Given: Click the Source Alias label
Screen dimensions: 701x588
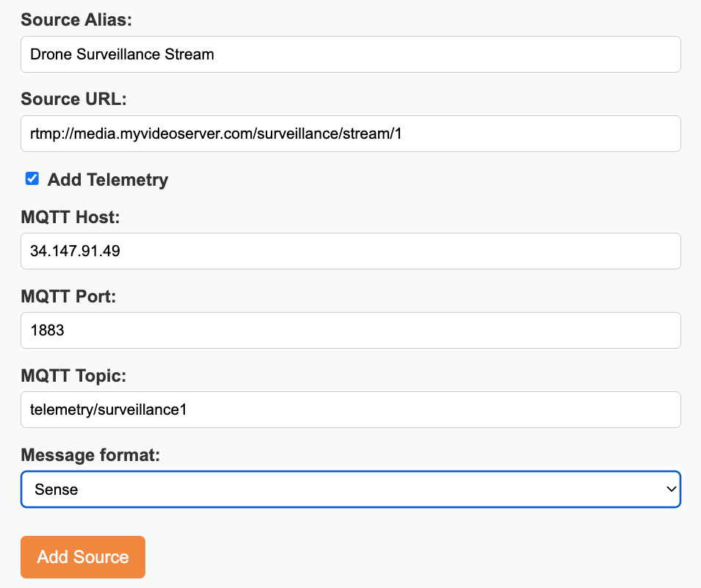Looking at the screenshot, I should tap(76, 20).
